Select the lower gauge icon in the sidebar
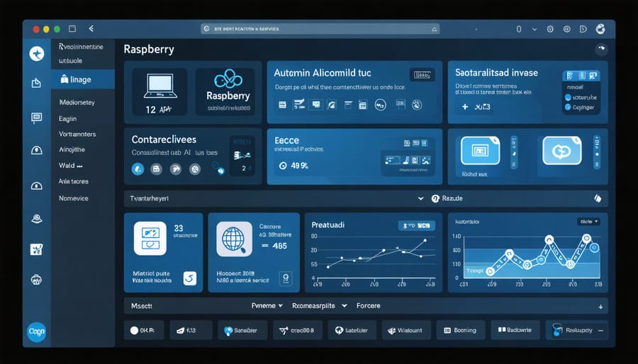The height and width of the screenshot is (364, 638). [x=36, y=186]
